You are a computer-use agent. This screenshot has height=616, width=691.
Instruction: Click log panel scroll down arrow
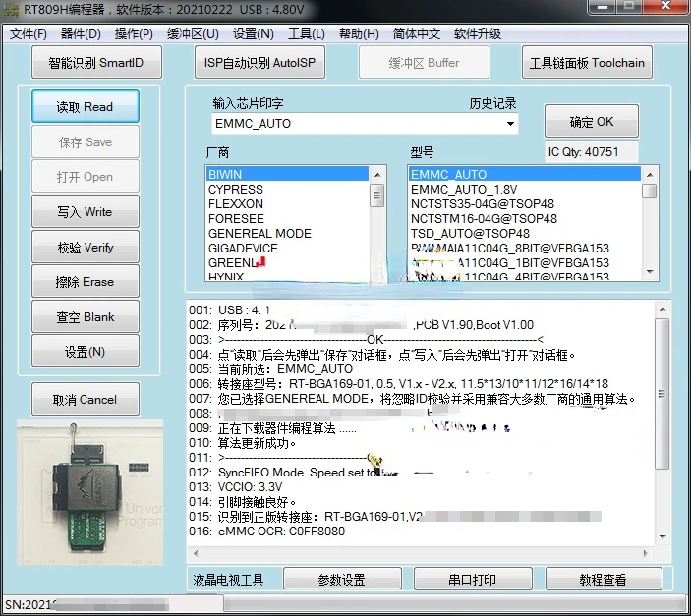(662, 536)
